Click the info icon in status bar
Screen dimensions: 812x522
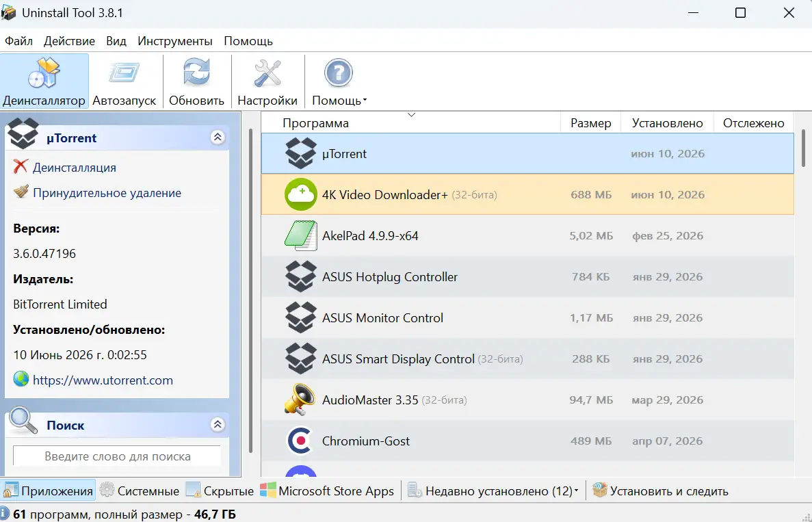(x=5, y=514)
